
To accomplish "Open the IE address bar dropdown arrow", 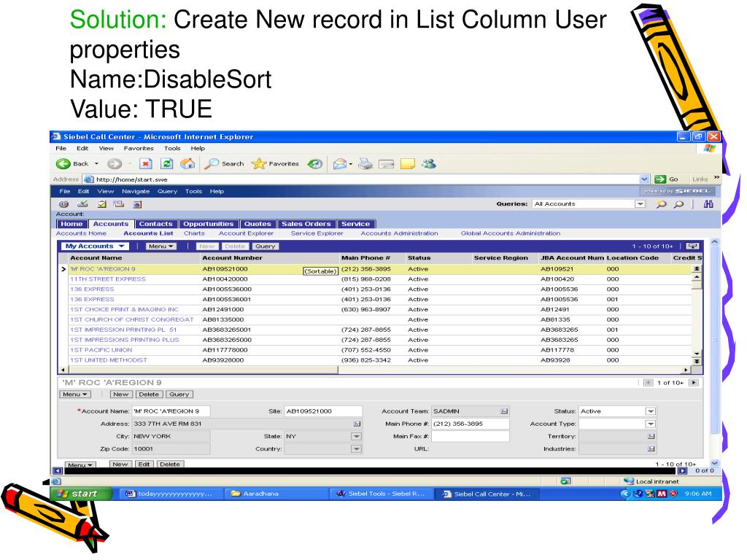I will point(644,179).
